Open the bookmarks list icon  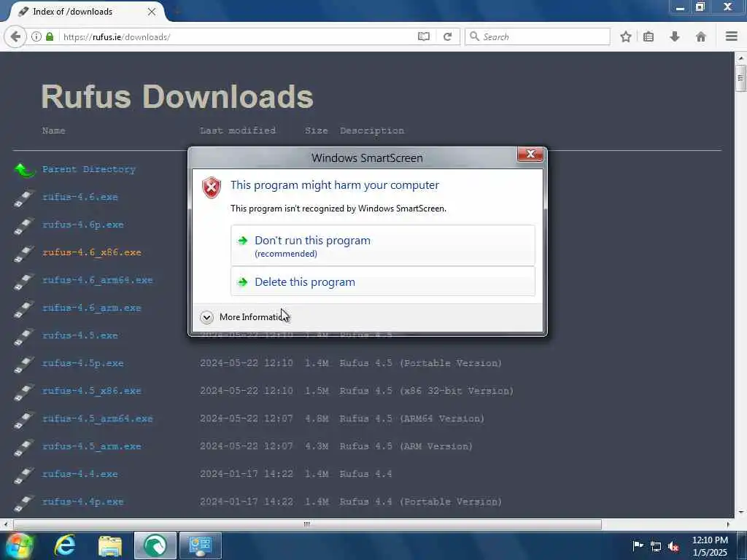click(649, 36)
